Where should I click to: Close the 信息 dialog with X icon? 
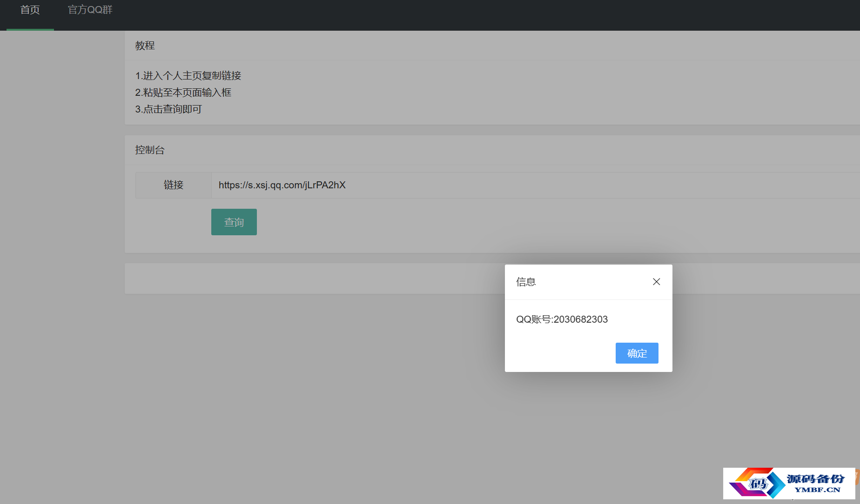pos(657,282)
